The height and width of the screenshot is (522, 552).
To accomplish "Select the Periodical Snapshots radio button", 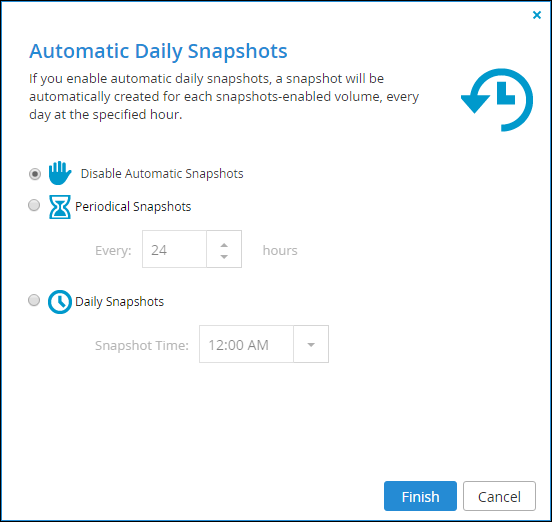I will 34,205.
